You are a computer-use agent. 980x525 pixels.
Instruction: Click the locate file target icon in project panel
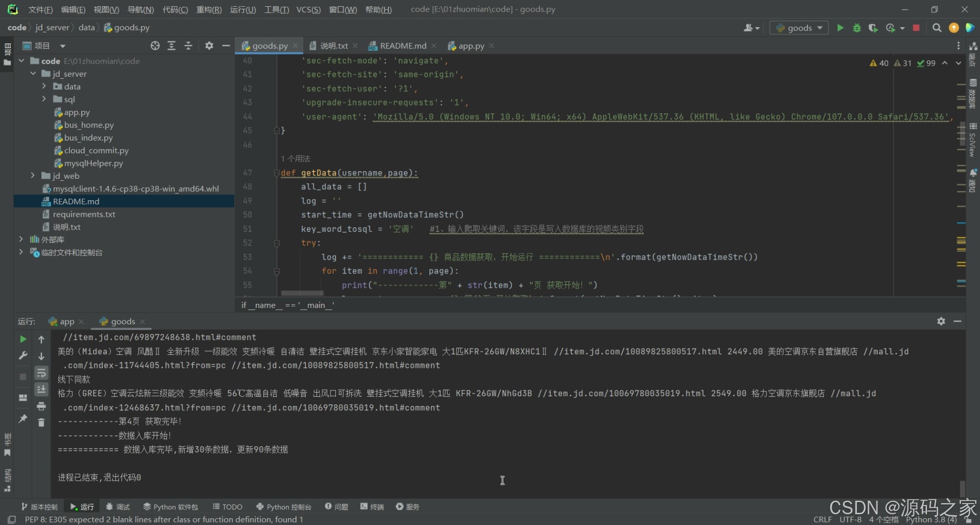pyautogui.click(x=155, y=46)
